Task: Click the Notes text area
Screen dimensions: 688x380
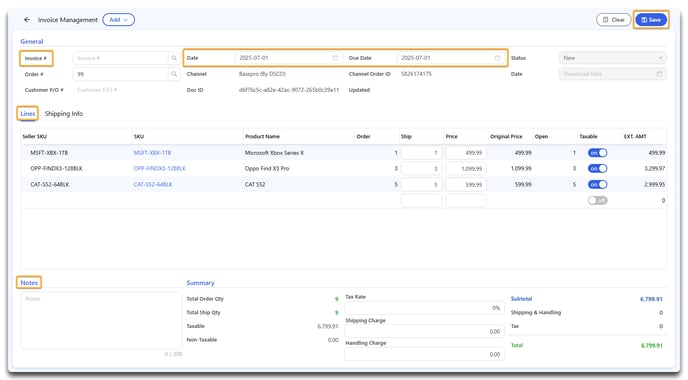Action: [x=101, y=321]
